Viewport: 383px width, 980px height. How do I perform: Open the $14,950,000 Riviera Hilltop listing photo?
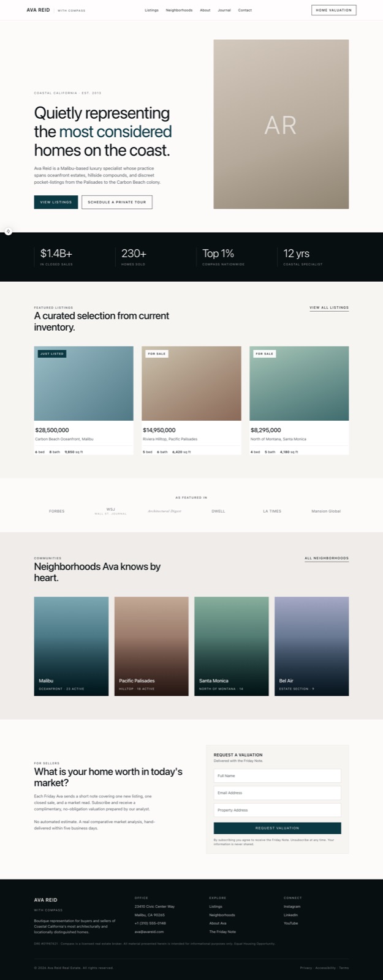[191, 383]
